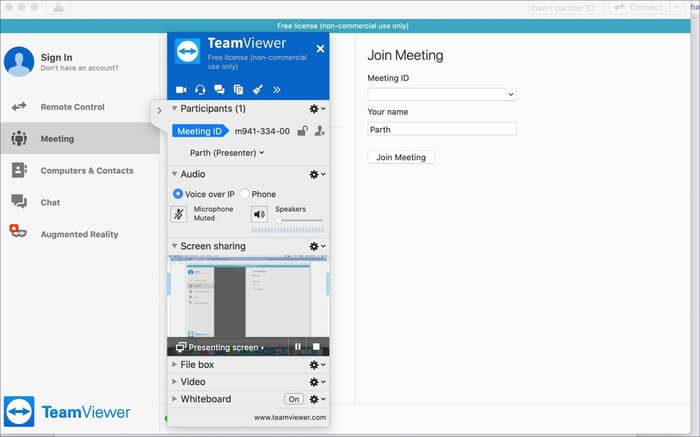Open File box settings gear
700x437 pixels.
coord(317,365)
